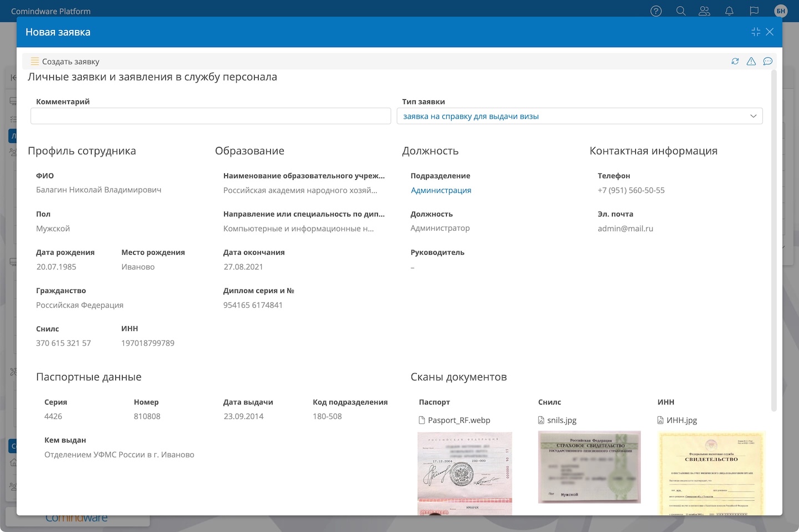Image resolution: width=799 pixels, height=532 pixels.
Task: Close the Новая заявка dialog
Action: pos(770,32)
